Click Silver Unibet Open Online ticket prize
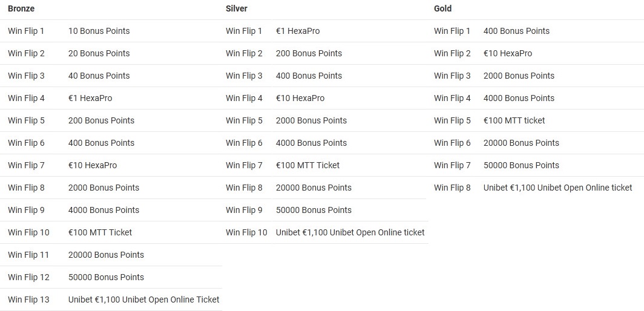644x311 pixels. coord(350,232)
